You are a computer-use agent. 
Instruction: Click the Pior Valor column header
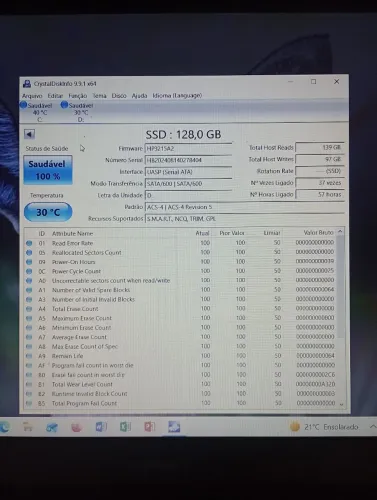(x=232, y=233)
